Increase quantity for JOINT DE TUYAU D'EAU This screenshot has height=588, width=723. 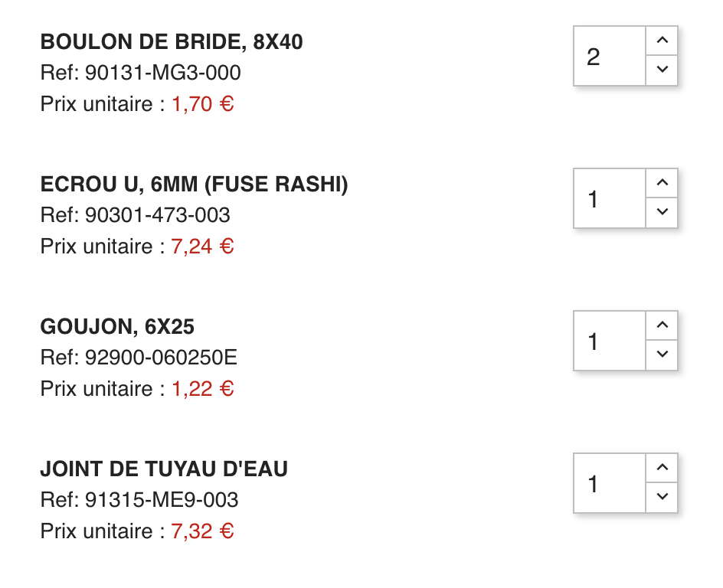pyautogui.click(x=662, y=468)
